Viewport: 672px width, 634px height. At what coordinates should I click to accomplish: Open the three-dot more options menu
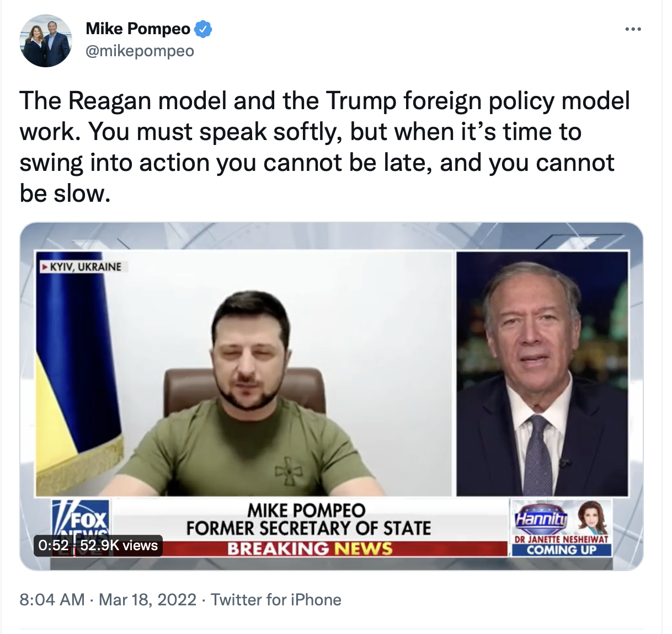[633, 29]
